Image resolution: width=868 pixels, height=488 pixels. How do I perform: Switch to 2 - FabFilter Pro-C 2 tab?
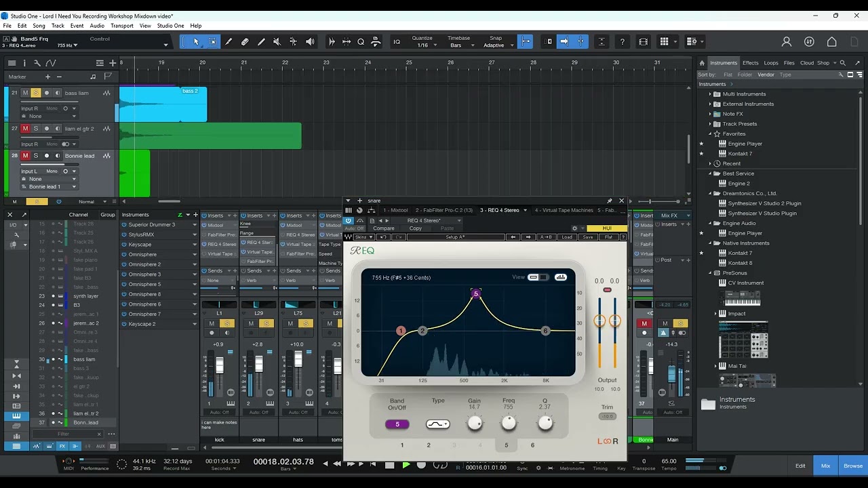444,210
